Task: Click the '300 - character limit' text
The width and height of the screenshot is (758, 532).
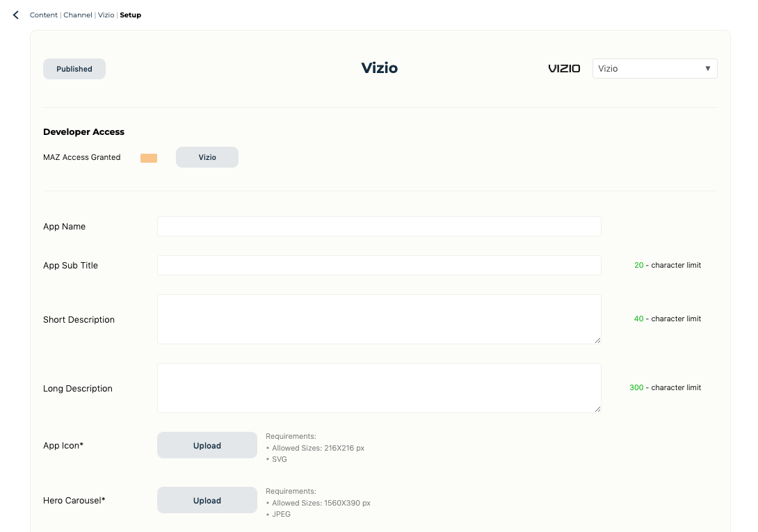Action: 666,387
